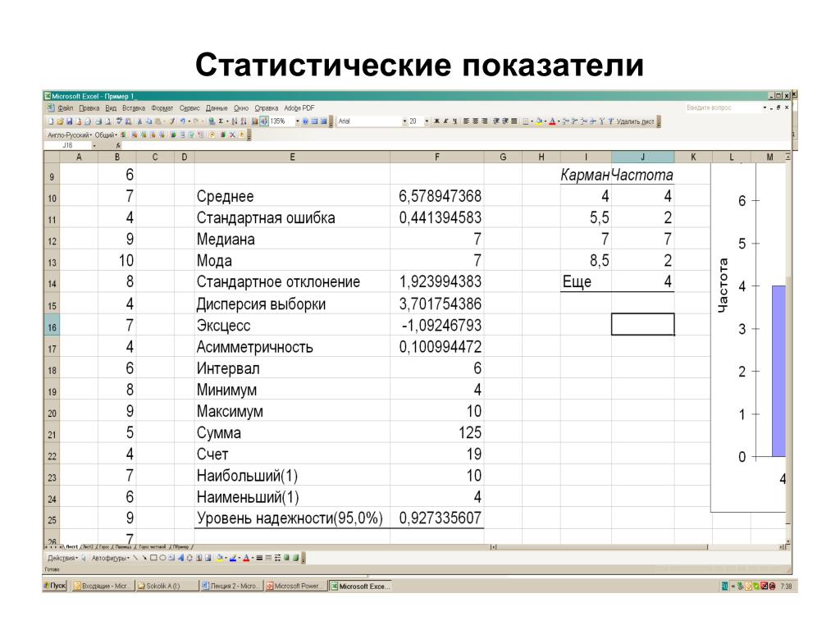Click the Insert WordArt icon
This screenshot has height=630, width=840.
click(180, 558)
